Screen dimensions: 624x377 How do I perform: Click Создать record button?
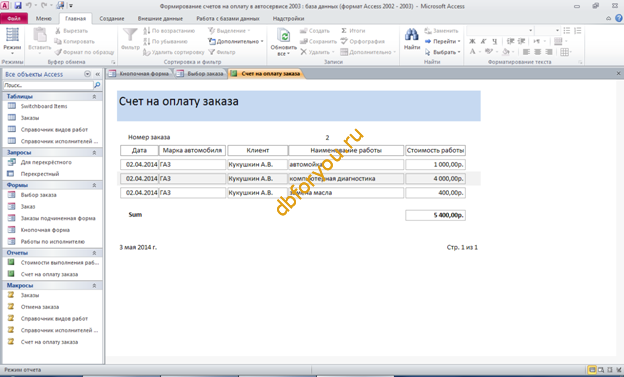tap(315, 31)
